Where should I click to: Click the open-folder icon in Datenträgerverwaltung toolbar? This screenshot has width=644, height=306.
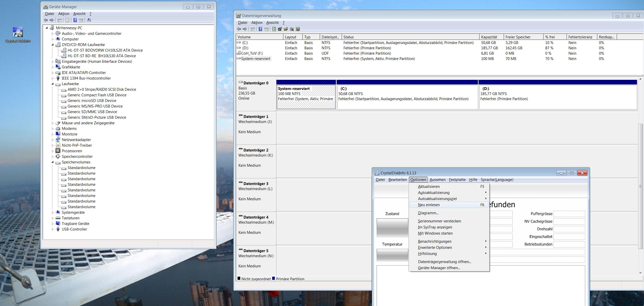tap(286, 29)
